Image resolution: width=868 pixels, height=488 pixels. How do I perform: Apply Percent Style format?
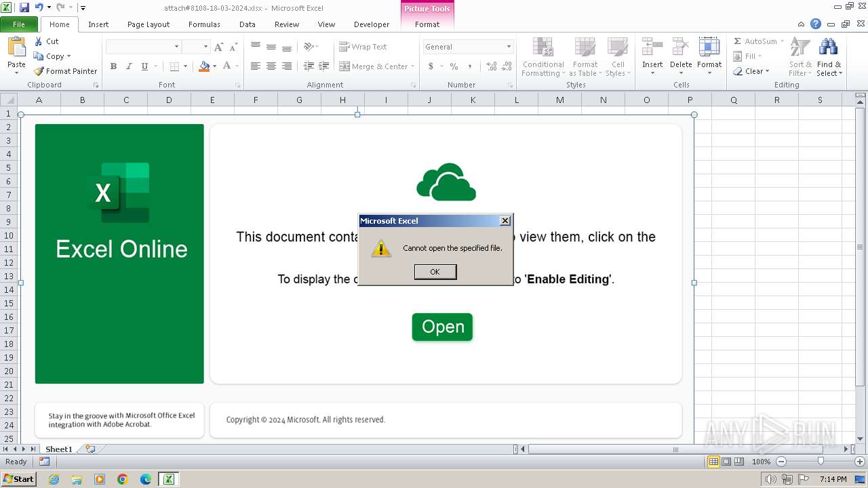[x=454, y=66]
